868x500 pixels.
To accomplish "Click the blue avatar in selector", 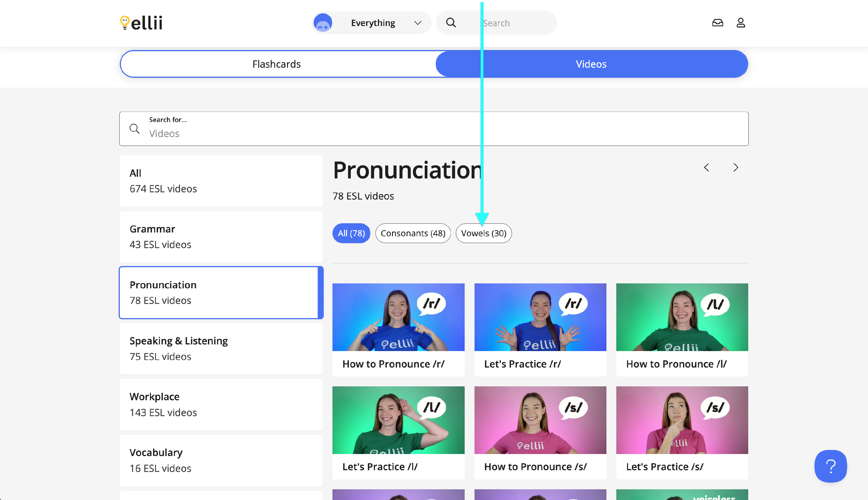I will tap(323, 23).
